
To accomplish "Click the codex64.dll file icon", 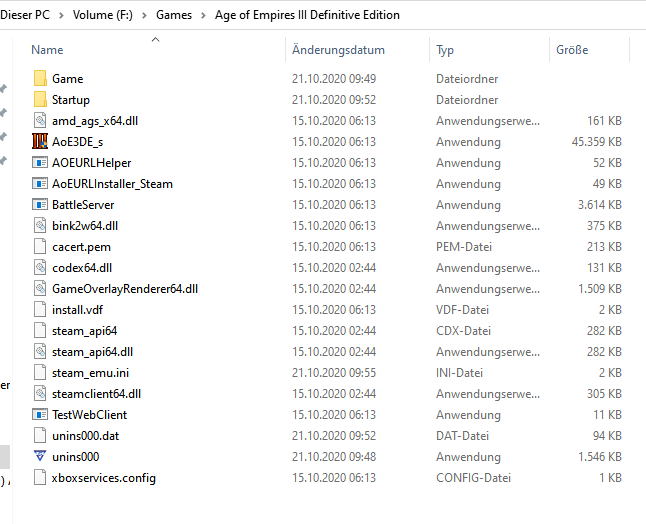I will [x=40, y=267].
